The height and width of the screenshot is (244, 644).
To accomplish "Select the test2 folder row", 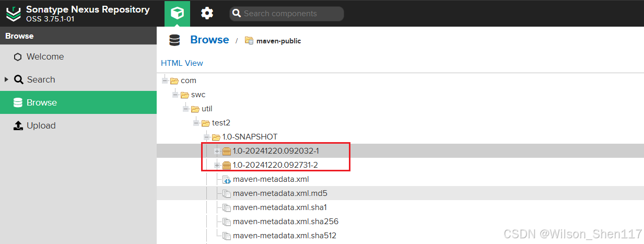I will click(x=400, y=123).
